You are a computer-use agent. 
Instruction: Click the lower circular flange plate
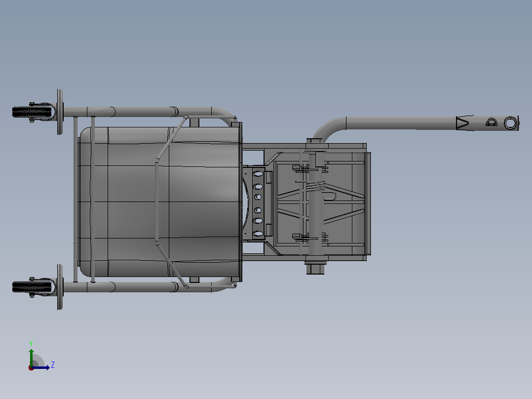click(60, 287)
